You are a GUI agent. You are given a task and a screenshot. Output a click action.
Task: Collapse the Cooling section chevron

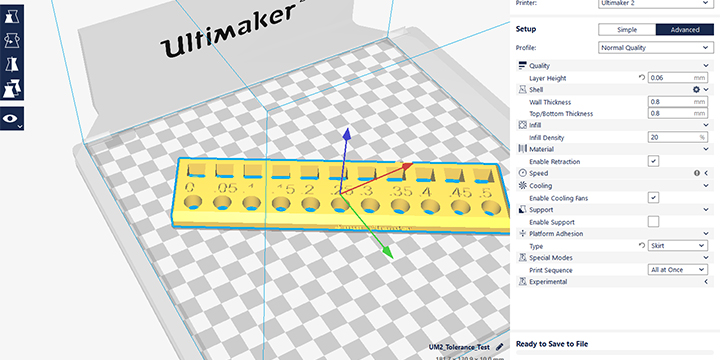pyautogui.click(x=706, y=186)
